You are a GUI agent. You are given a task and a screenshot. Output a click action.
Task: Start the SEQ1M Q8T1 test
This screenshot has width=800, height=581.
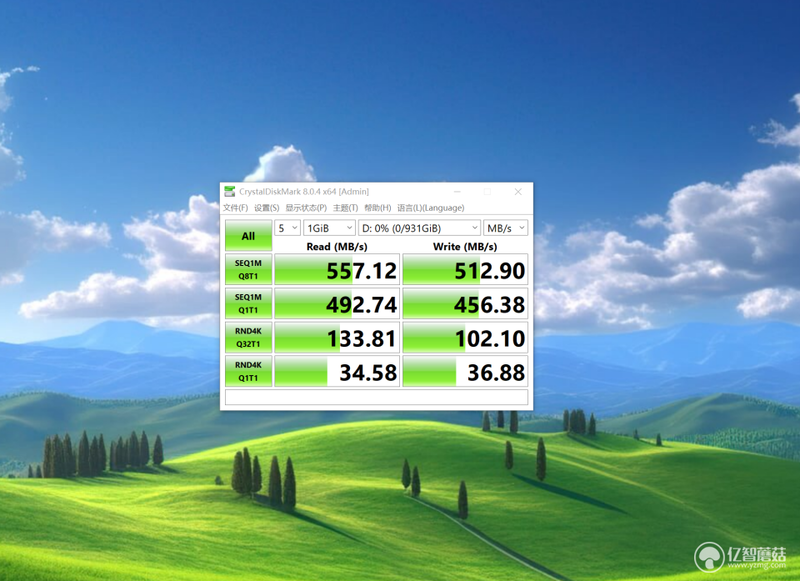(x=248, y=269)
